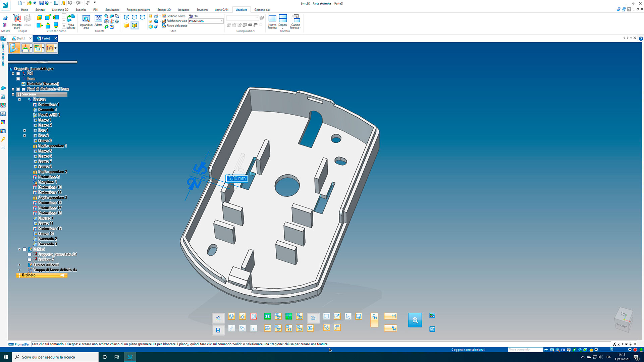Click the red square offset icon in bottom toolbar
This screenshot has height=362, width=644.
[254, 316]
